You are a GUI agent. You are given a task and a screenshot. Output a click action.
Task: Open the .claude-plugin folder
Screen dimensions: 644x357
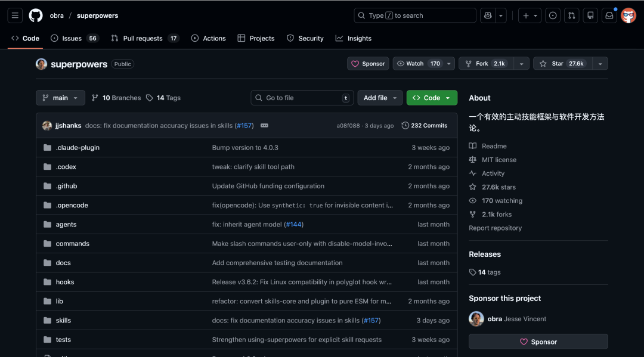78,147
